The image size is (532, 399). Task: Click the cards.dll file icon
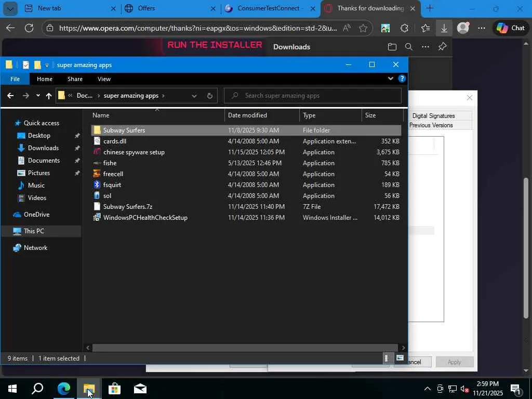[97, 141]
